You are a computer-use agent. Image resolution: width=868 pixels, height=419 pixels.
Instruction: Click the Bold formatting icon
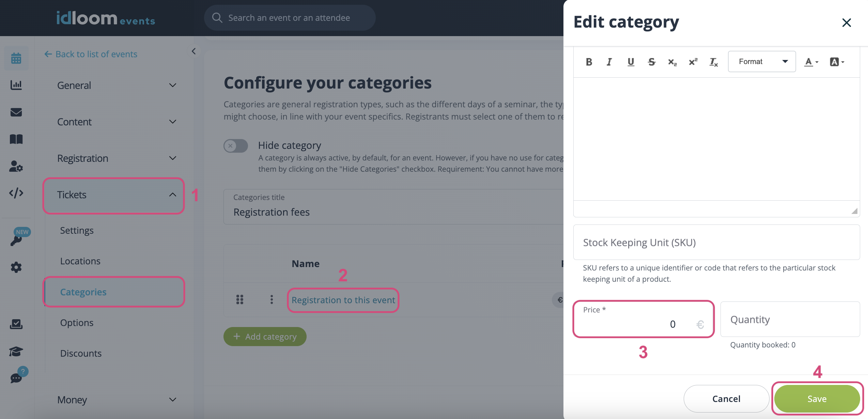point(588,61)
